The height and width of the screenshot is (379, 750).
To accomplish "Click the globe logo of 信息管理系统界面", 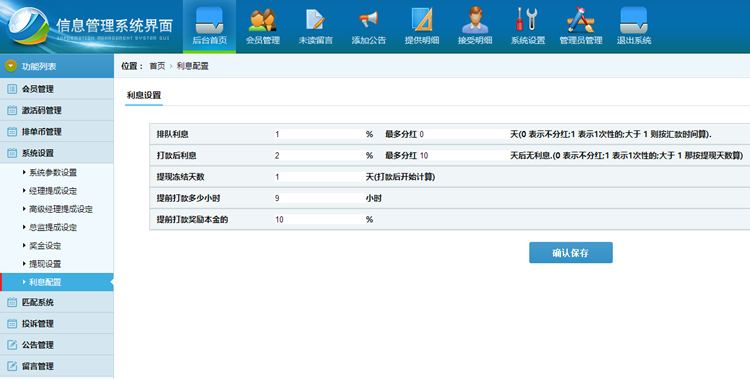I will [x=29, y=26].
